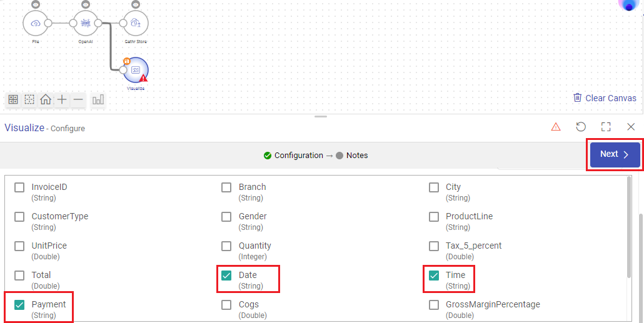Click the home icon in canvas toolbar
644x323 pixels.
[46, 99]
